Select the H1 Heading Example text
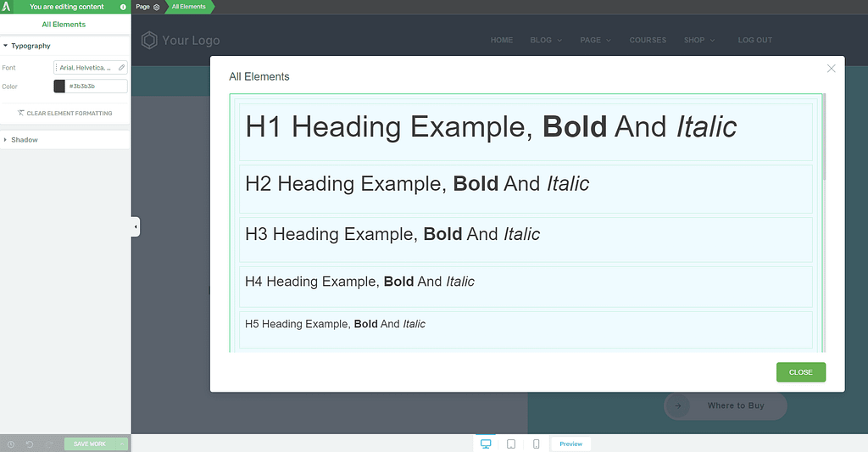Image resolution: width=868 pixels, height=452 pixels. [x=491, y=127]
